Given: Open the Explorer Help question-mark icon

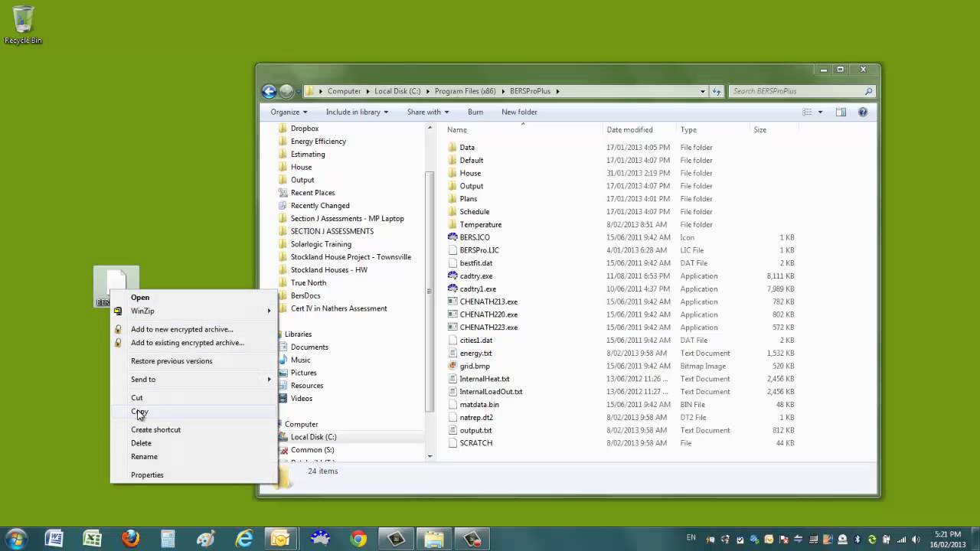Looking at the screenshot, I should pos(863,112).
